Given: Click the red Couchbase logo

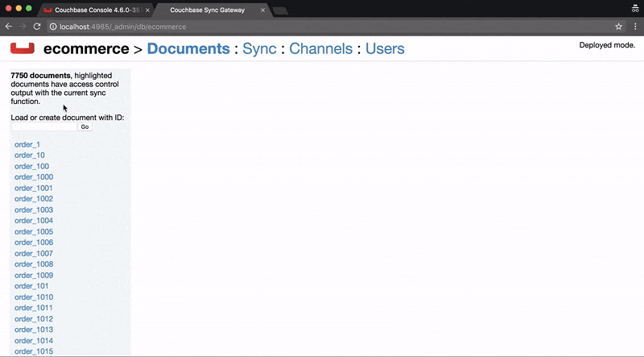Looking at the screenshot, I should 23,48.
